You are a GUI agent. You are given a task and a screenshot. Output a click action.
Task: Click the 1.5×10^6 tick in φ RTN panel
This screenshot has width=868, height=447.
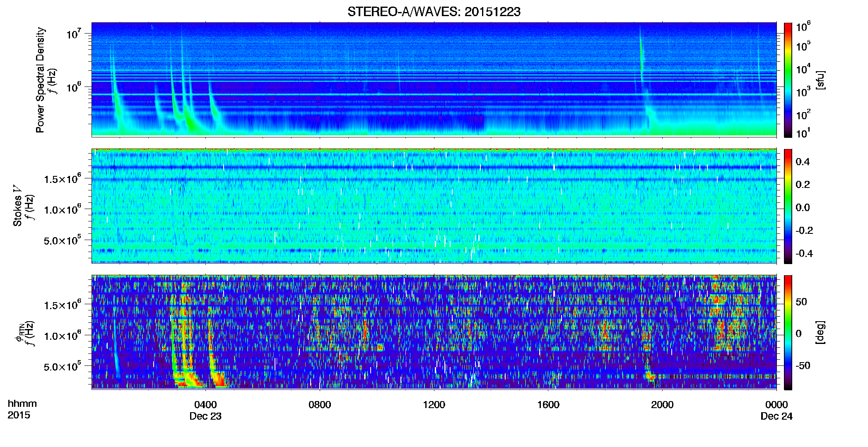click(63, 305)
